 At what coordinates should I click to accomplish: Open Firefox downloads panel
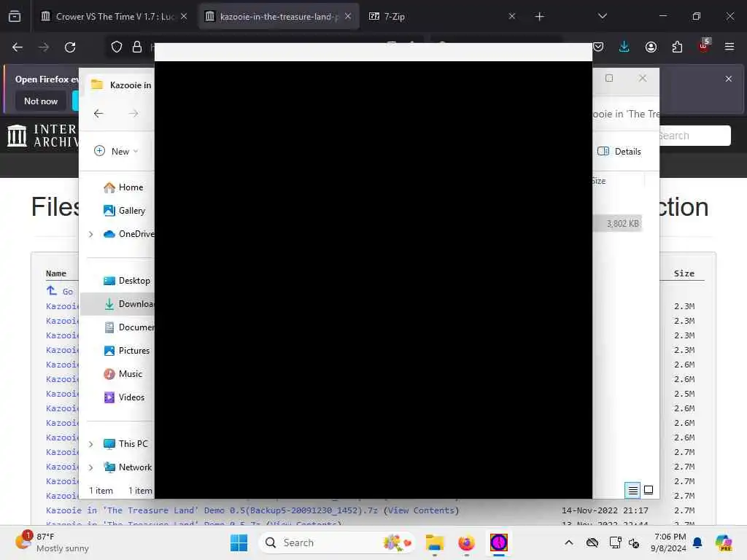click(624, 47)
